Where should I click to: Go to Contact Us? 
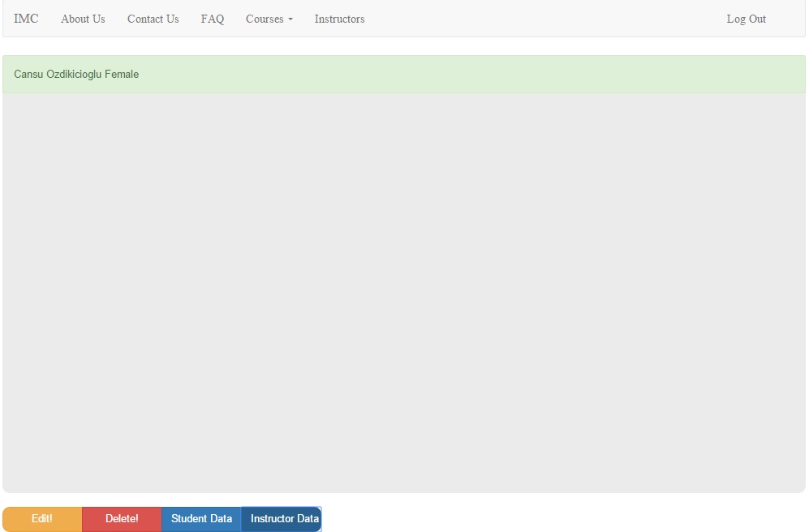click(153, 19)
